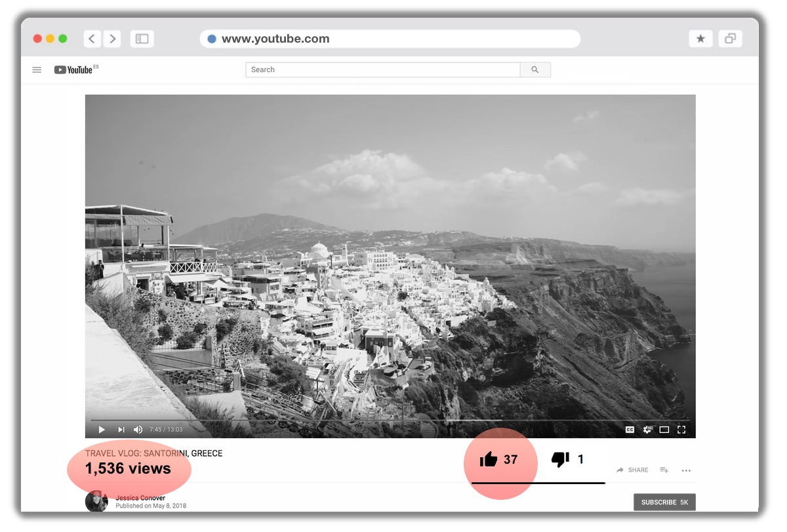Click the video progress bar

390,420
